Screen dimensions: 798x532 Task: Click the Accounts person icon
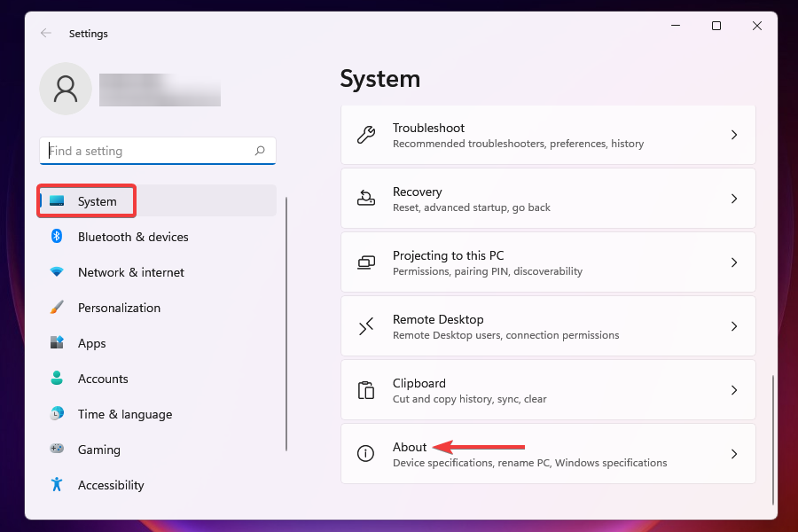[57, 379]
